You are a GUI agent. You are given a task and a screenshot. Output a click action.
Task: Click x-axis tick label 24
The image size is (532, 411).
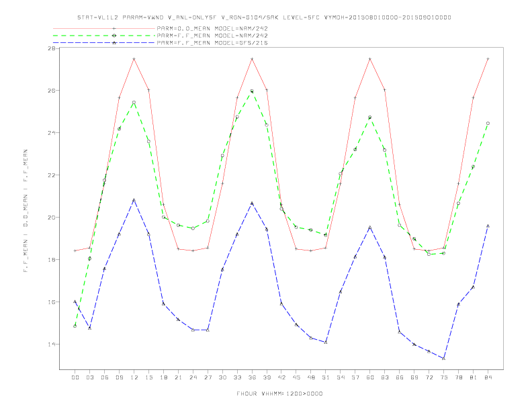coord(193,377)
